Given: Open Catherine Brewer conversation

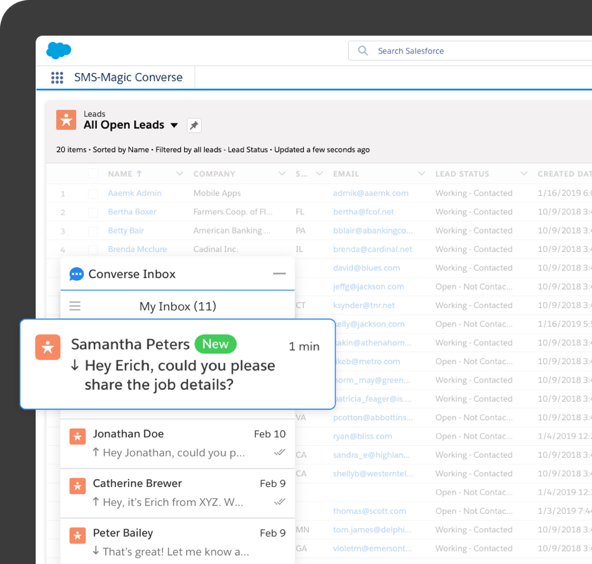Looking at the screenshot, I should point(177,493).
